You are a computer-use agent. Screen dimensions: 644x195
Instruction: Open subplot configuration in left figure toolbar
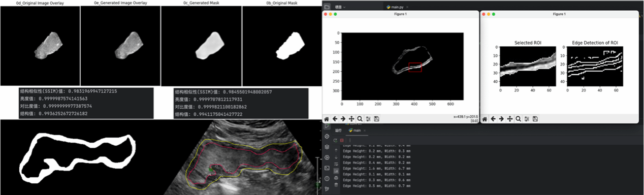368,119
